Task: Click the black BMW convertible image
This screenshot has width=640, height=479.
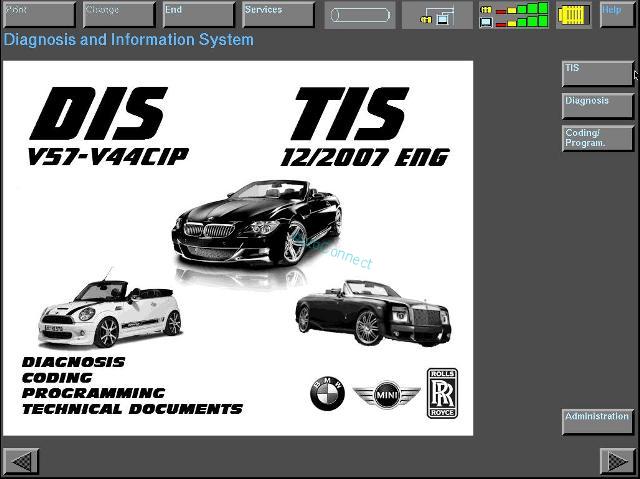Action: pyautogui.click(x=256, y=224)
